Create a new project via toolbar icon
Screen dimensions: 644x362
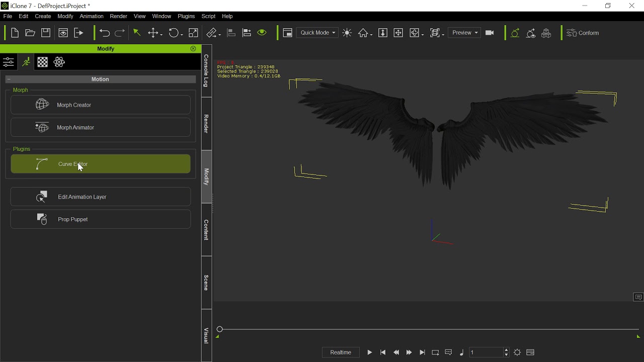tap(15, 33)
